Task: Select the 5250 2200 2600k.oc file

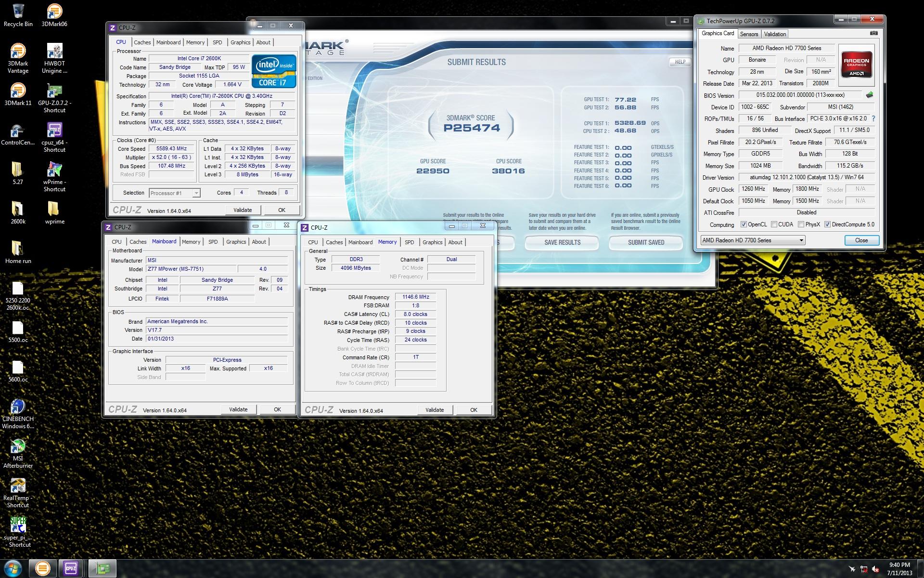Action: pos(18,296)
